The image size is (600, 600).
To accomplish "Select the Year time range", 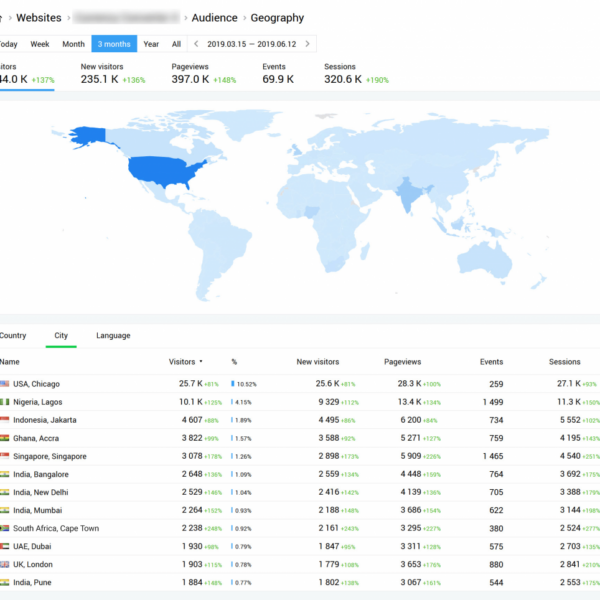I will tap(151, 44).
